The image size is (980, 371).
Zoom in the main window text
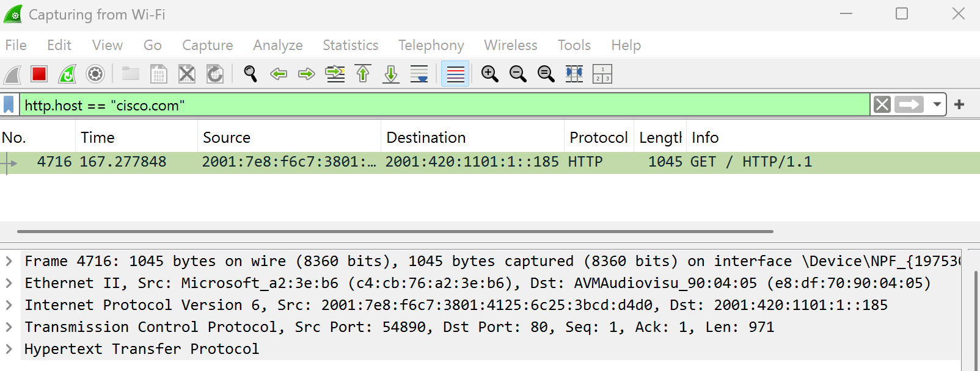coord(490,74)
